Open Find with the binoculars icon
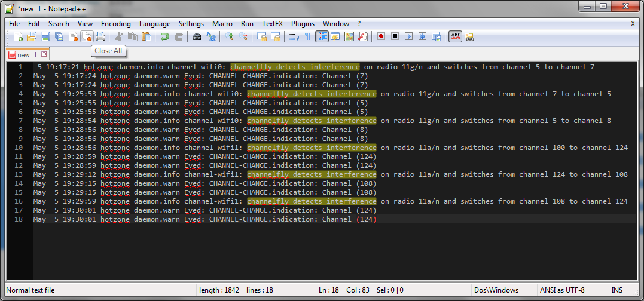The height and width of the screenshot is (301, 644). tap(197, 37)
